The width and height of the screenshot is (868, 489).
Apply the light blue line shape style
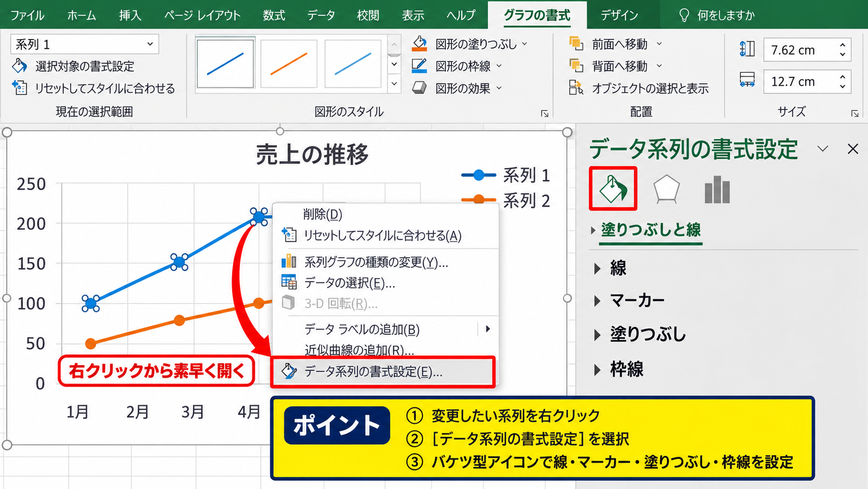coord(353,63)
